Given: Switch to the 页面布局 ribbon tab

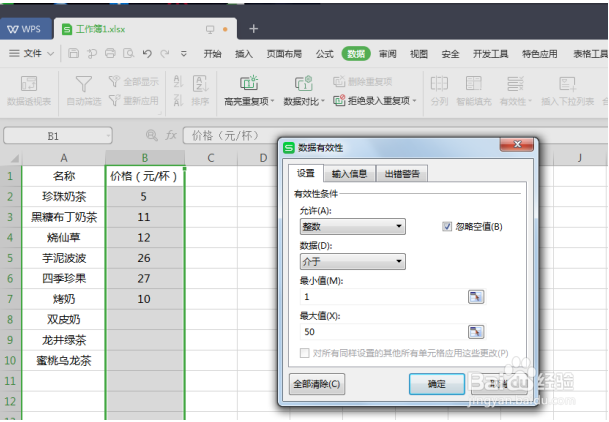Looking at the screenshot, I should (284, 54).
